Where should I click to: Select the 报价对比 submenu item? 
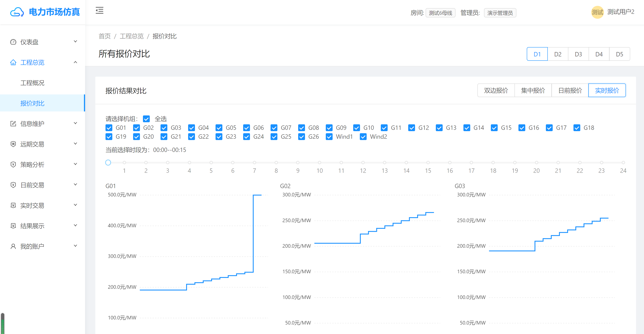pyautogui.click(x=43, y=103)
